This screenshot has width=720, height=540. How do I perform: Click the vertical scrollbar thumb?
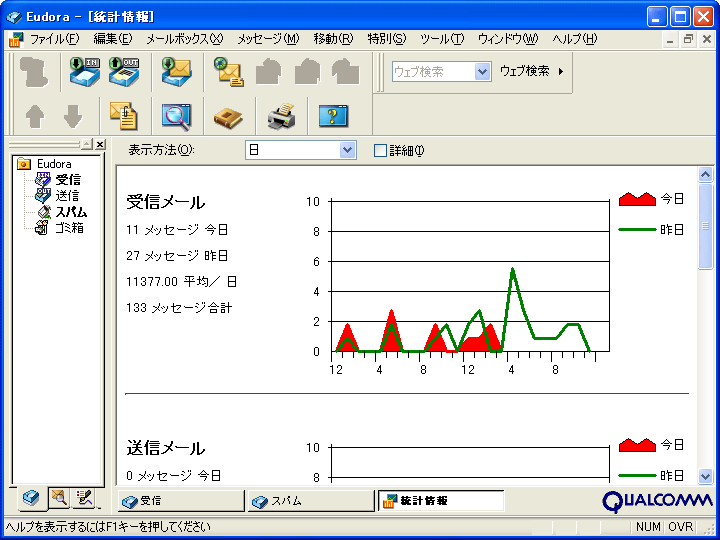pyautogui.click(x=705, y=226)
